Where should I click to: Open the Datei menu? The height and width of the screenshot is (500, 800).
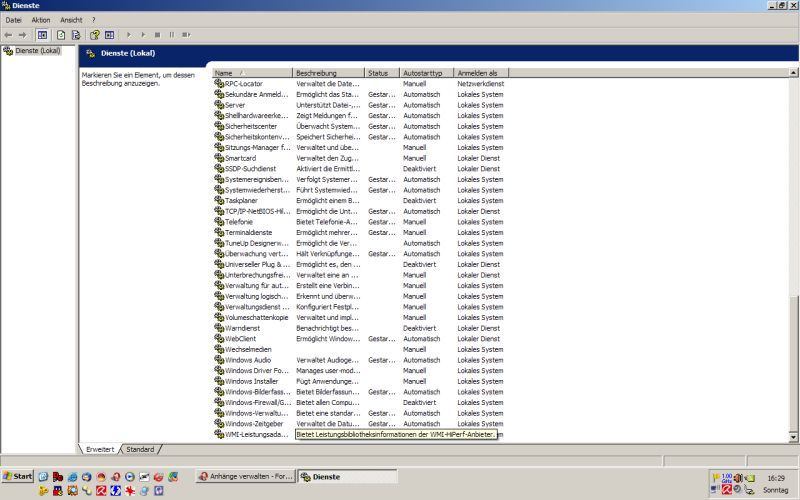13,20
